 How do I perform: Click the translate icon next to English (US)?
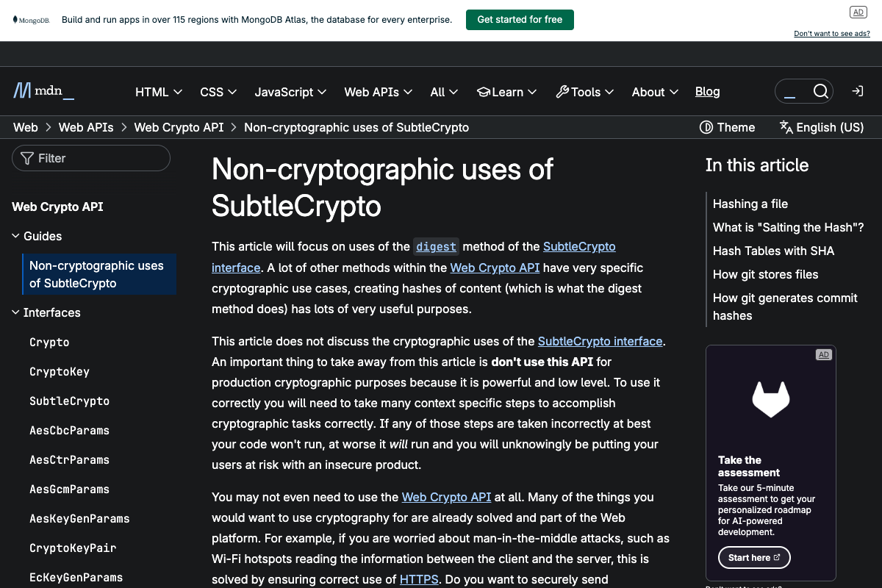(x=789, y=127)
